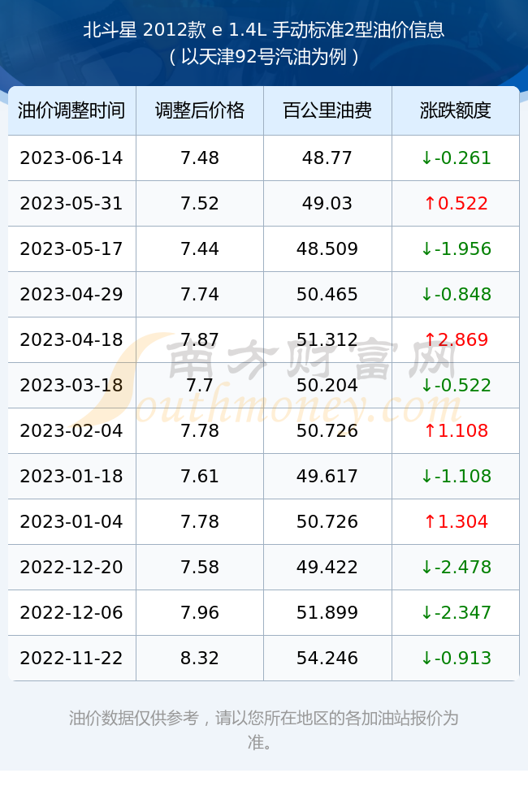Click the green down value -0.261
This screenshot has height=812, width=528.
(x=456, y=158)
